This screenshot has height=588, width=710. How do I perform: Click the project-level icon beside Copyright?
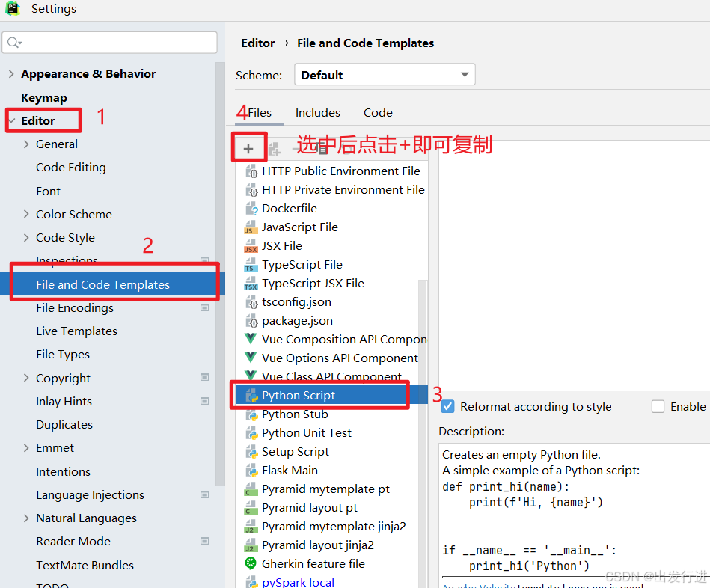click(205, 378)
